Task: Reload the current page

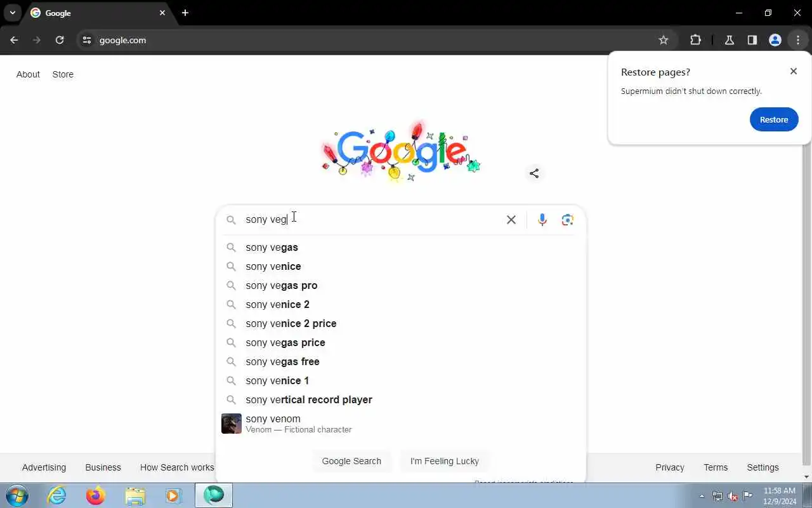Action: click(x=60, y=40)
